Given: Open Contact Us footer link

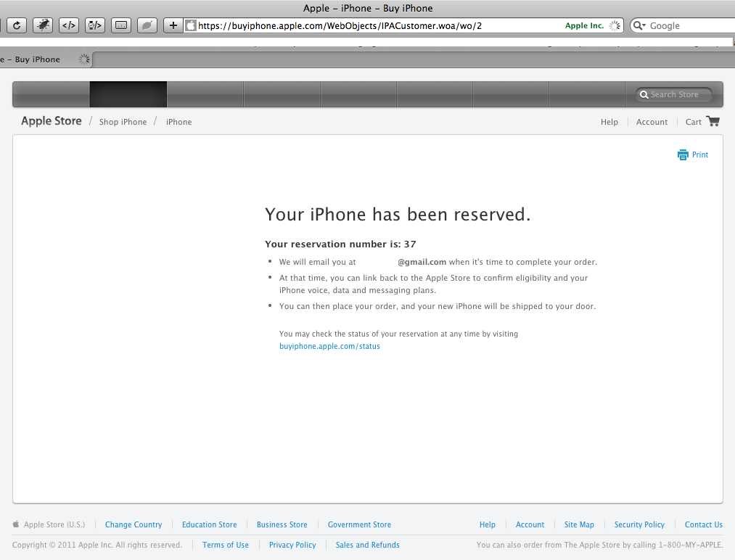Looking at the screenshot, I should point(703,524).
